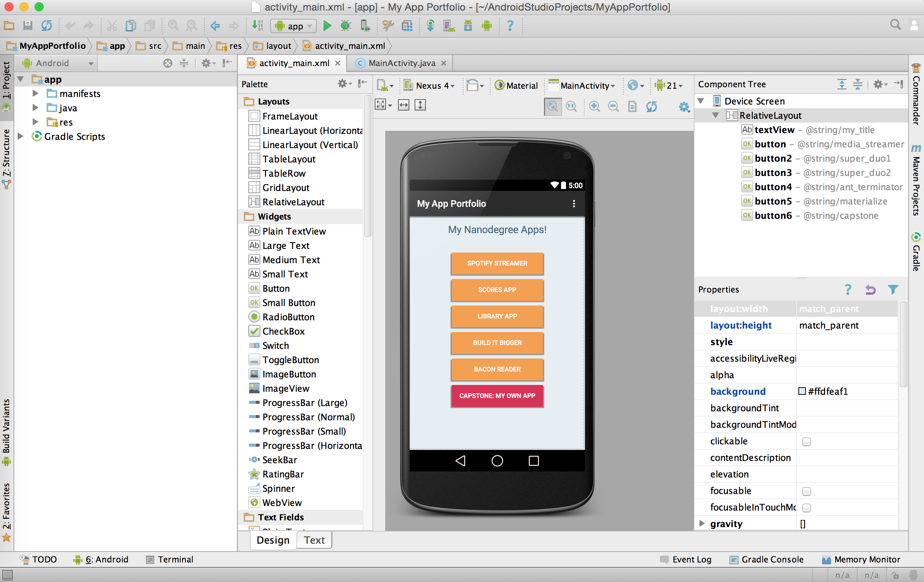Viewport: 924px width, 582px height.
Task: Switch to the MainActivity.java tab
Action: pyautogui.click(x=401, y=63)
